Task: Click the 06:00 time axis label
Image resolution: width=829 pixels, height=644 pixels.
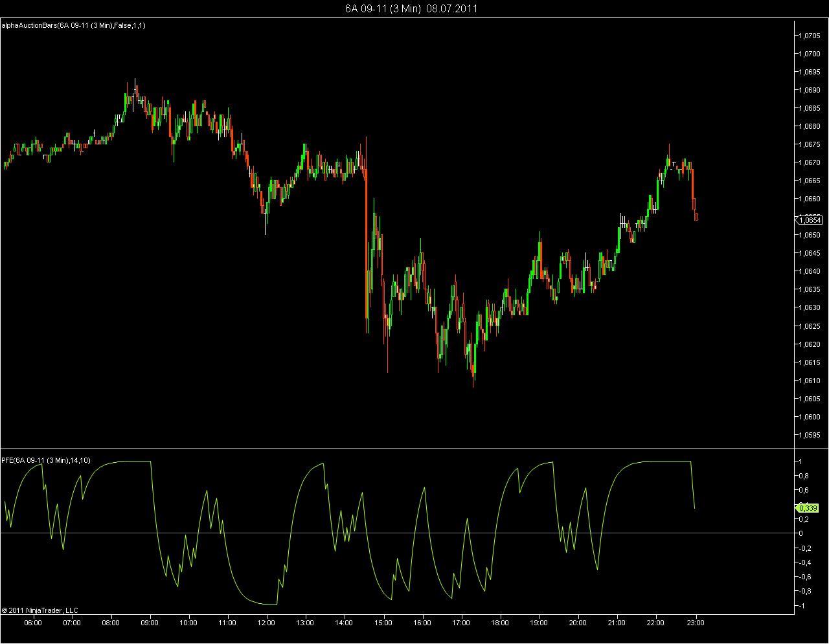Action: coord(33,623)
